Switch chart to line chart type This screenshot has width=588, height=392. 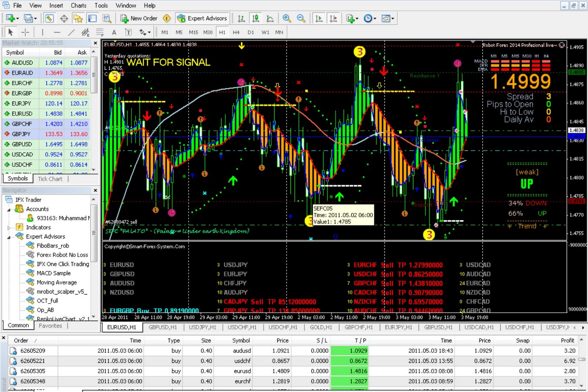click(270, 18)
